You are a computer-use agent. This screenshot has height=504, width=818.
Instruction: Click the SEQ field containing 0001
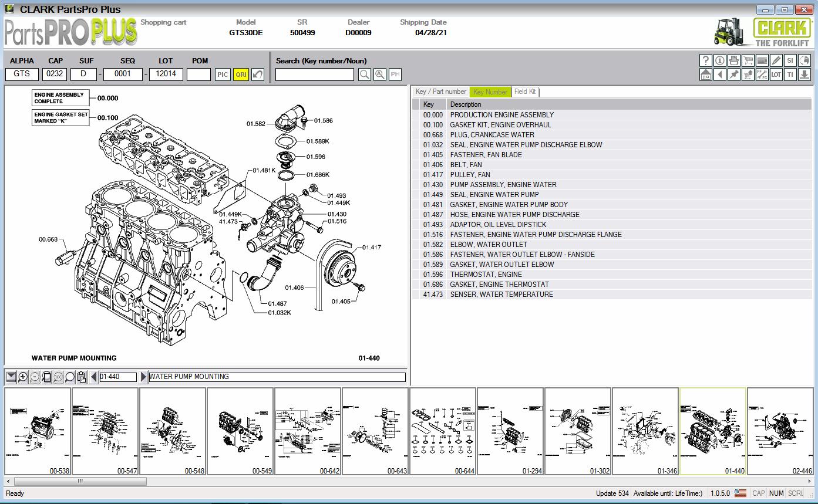(x=123, y=74)
